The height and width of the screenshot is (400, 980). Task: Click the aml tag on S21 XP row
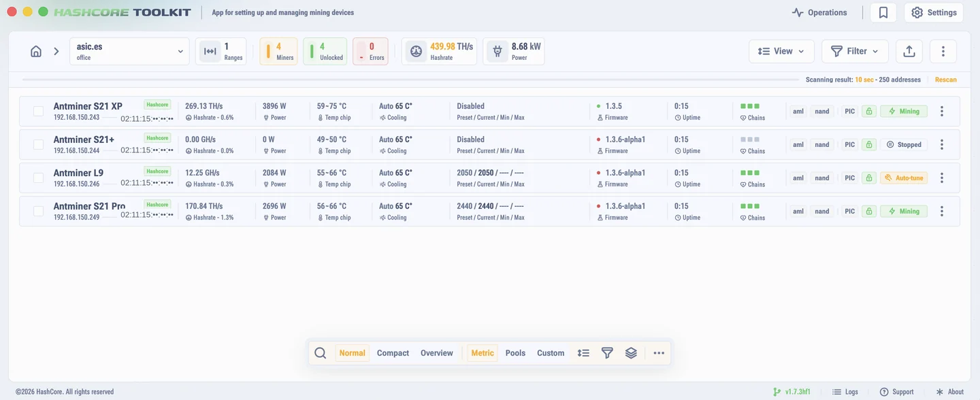798,111
